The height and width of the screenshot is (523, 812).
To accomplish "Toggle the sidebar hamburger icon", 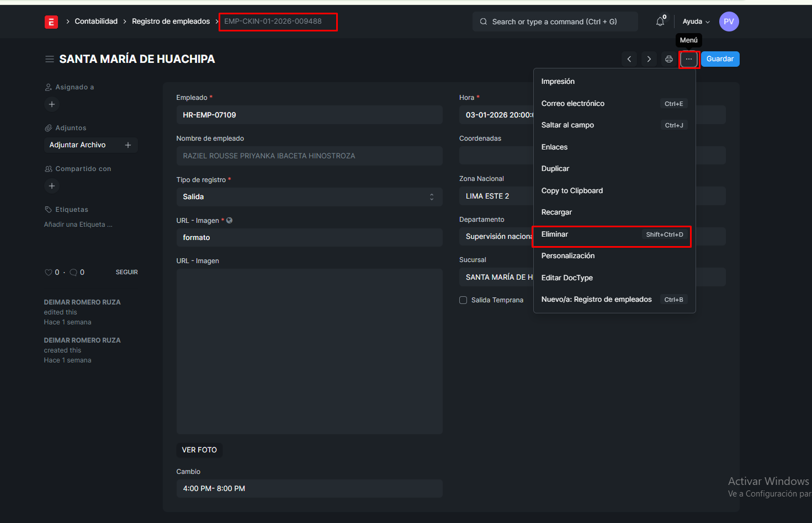I will (50, 59).
